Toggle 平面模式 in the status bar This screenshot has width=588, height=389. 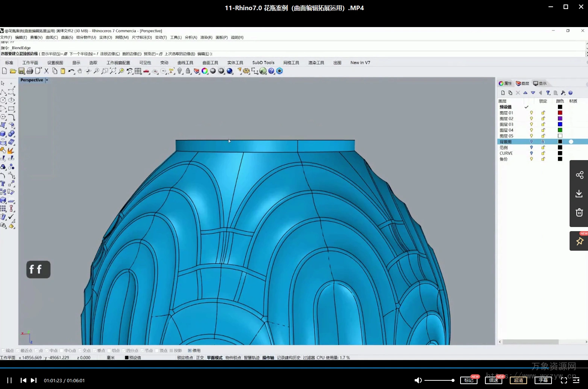pos(215,358)
